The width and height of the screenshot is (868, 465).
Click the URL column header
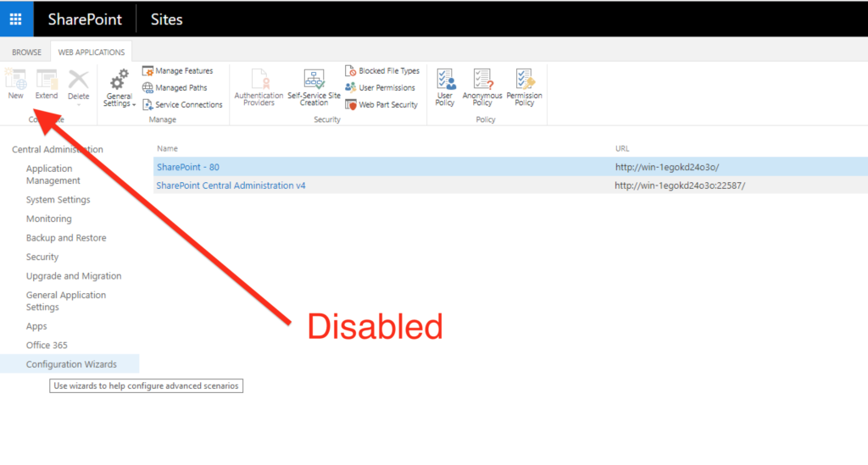pos(622,148)
